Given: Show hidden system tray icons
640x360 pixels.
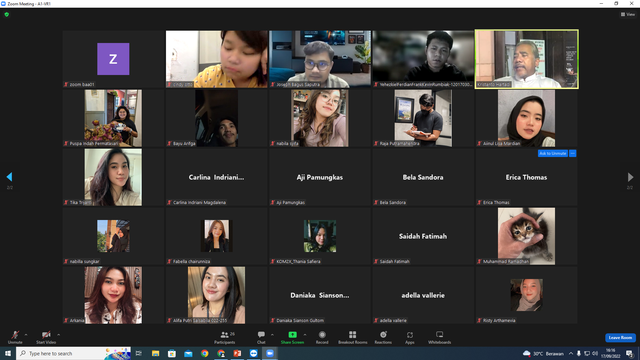Looking at the screenshot, I should (x=571, y=353).
